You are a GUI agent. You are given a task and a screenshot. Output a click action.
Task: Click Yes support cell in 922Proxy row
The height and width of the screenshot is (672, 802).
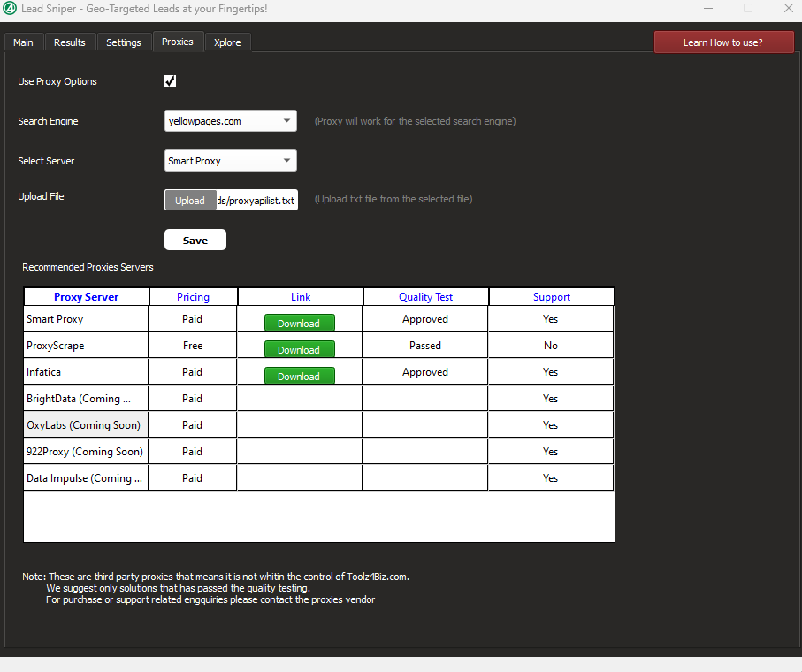(551, 452)
